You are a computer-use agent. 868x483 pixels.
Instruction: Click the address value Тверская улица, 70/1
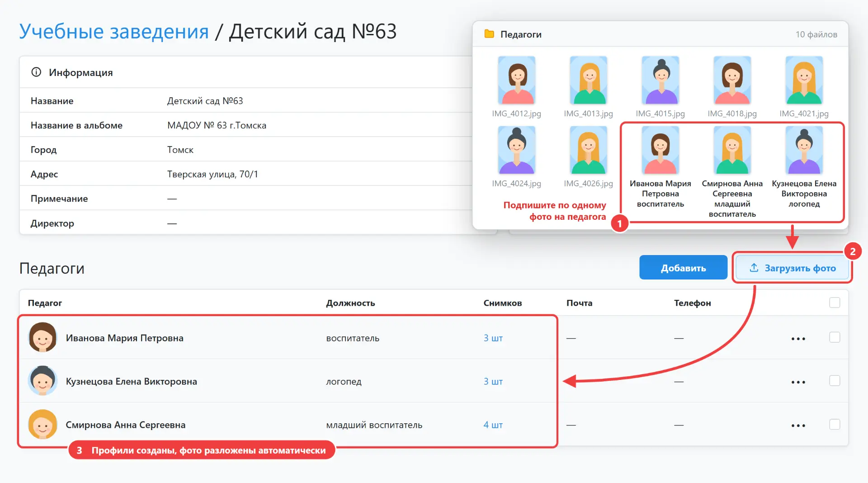point(212,174)
